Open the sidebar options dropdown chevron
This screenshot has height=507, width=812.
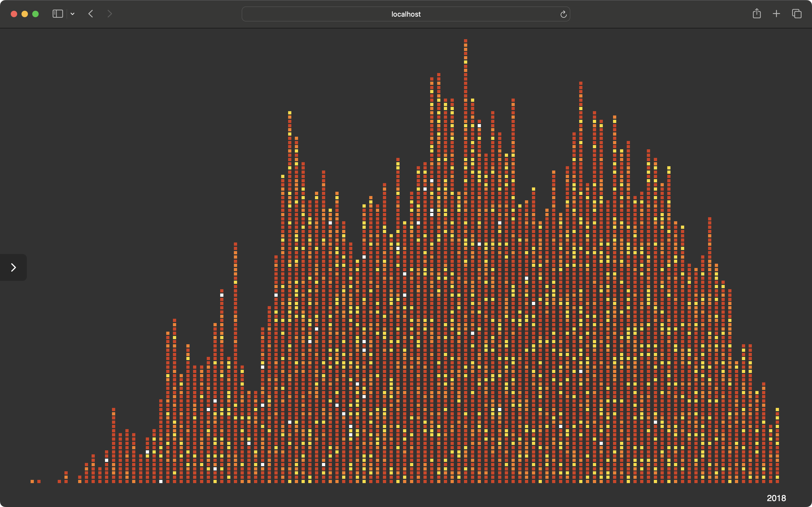pos(73,14)
